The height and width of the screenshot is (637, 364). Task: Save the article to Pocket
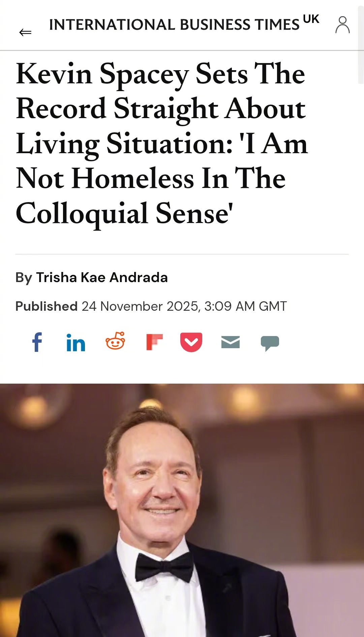pos(191,342)
